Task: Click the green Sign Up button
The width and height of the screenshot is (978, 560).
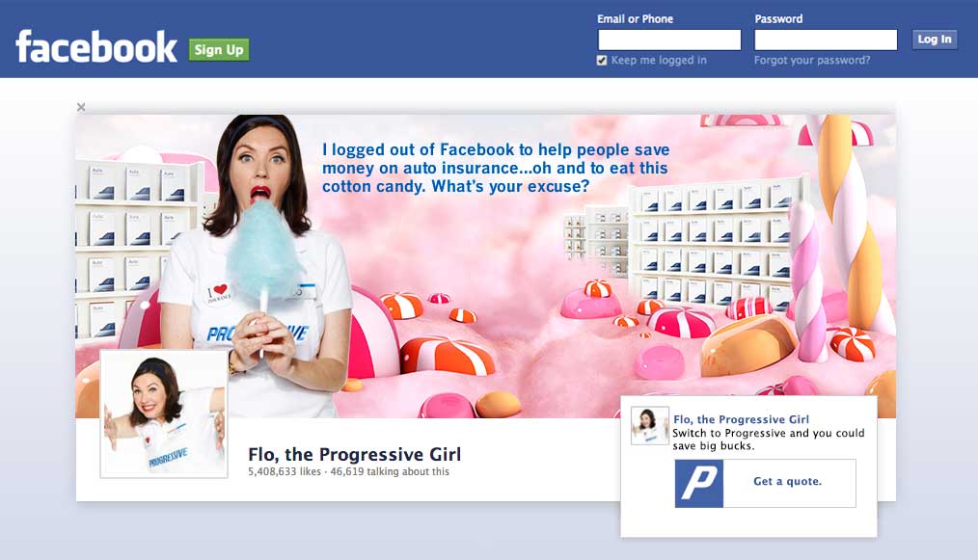Action: click(x=219, y=50)
